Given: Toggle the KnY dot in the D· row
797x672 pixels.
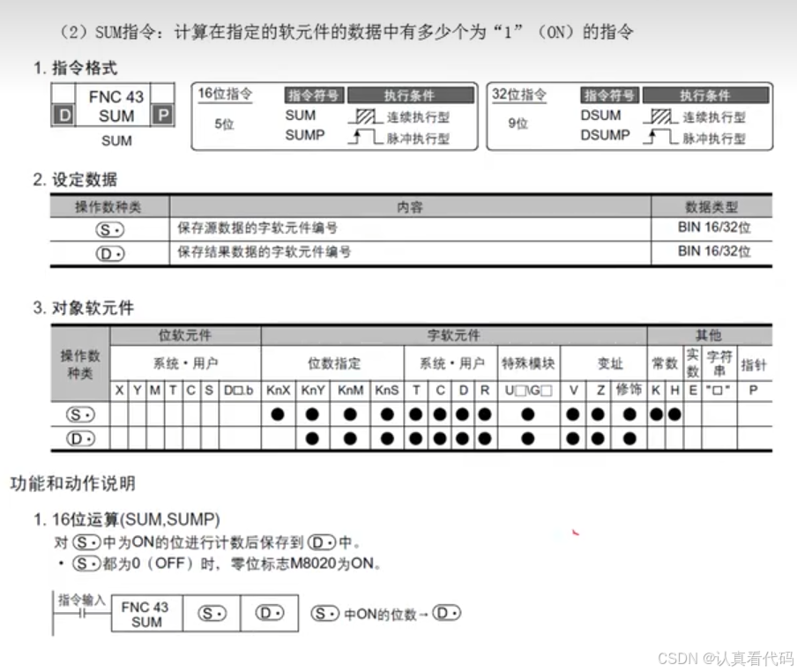Looking at the screenshot, I should click(x=312, y=437).
